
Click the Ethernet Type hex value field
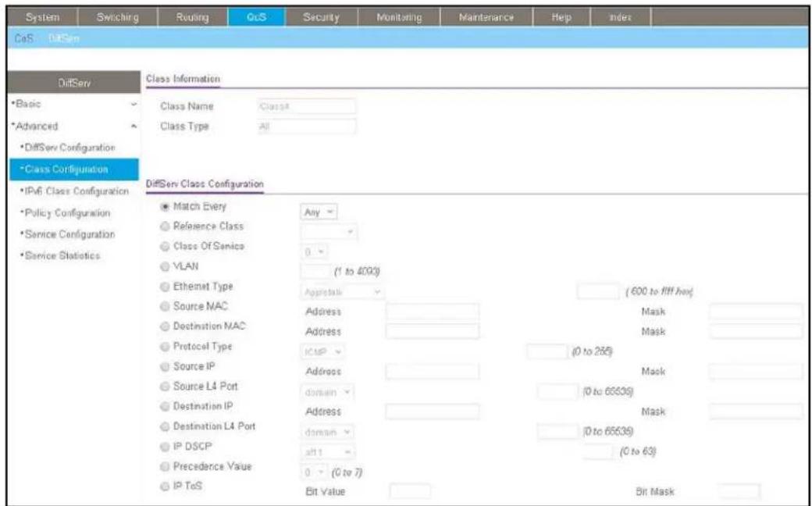point(599,291)
